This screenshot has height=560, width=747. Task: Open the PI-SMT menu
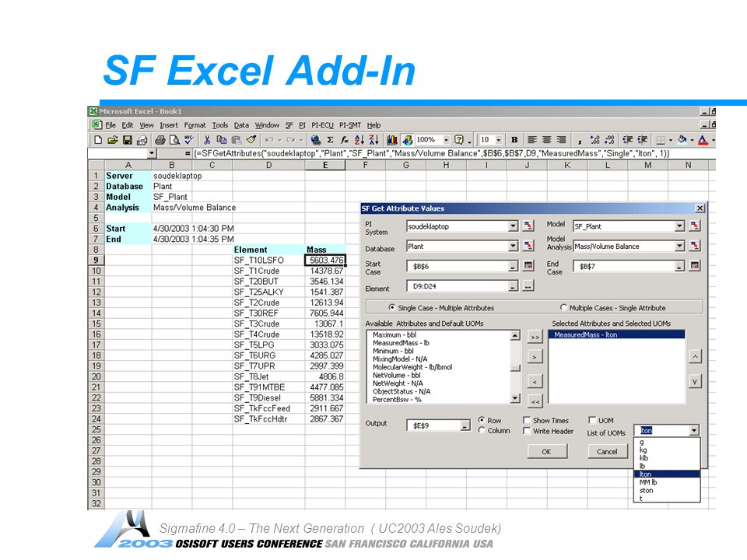pos(350,125)
